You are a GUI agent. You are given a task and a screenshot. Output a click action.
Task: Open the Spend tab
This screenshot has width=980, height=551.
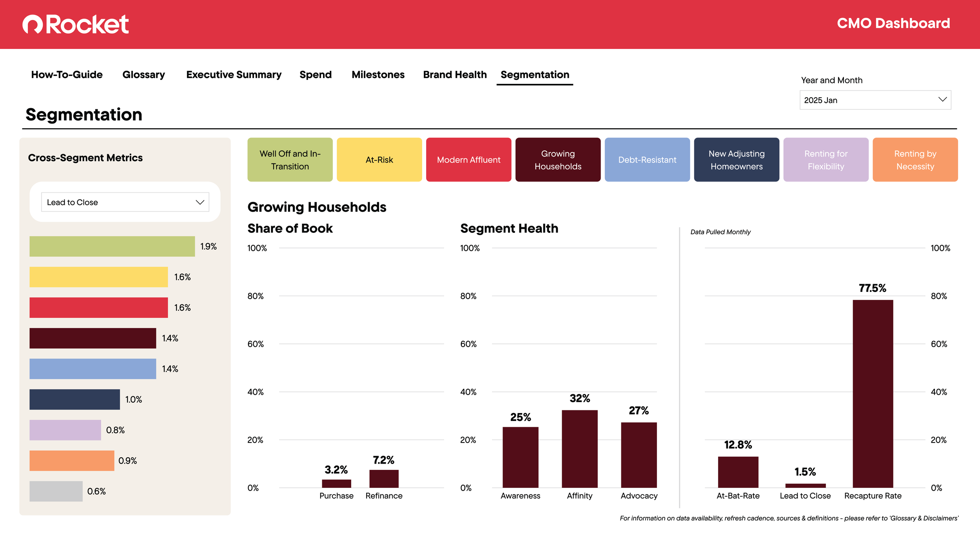coord(315,74)
